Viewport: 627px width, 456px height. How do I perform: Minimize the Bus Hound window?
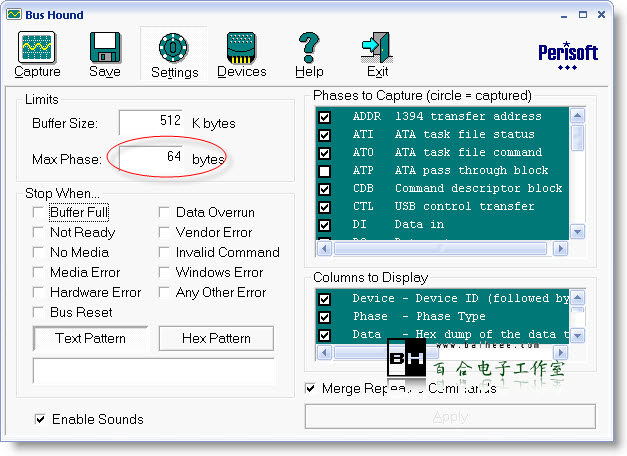(564, 15)
